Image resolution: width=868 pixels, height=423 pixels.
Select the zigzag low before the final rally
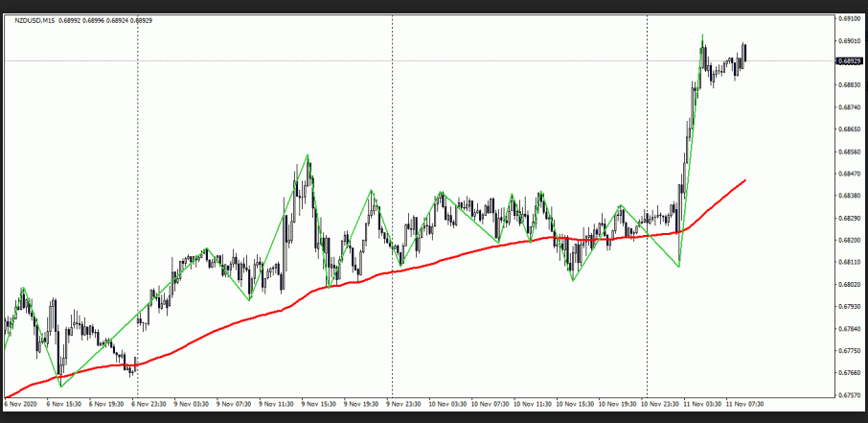point(679,266)
